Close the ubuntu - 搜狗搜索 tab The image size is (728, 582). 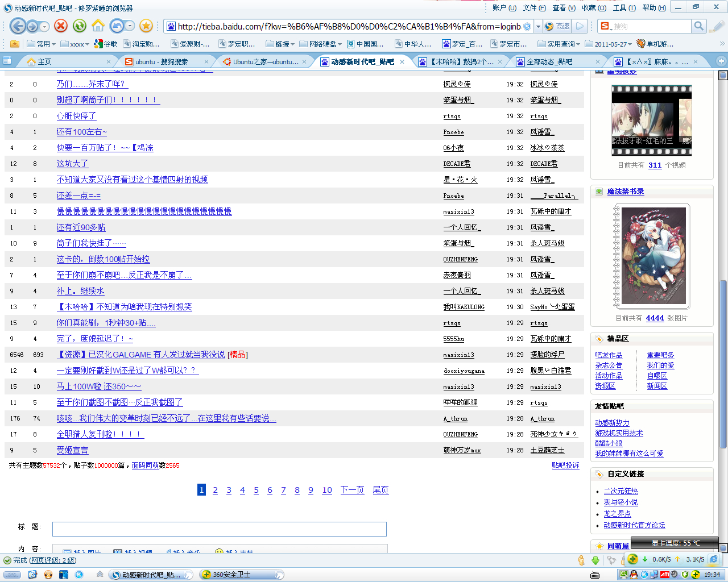[206, 62]
